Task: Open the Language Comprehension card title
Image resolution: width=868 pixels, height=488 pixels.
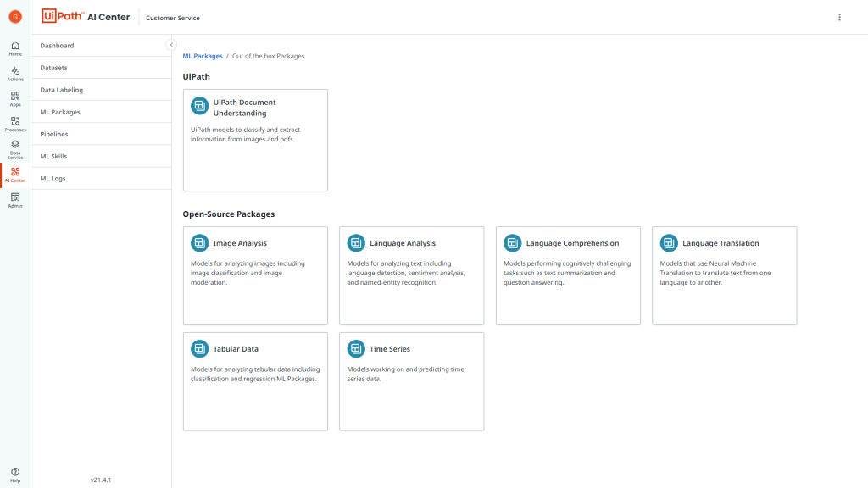Action: click(x=572, y=243)
